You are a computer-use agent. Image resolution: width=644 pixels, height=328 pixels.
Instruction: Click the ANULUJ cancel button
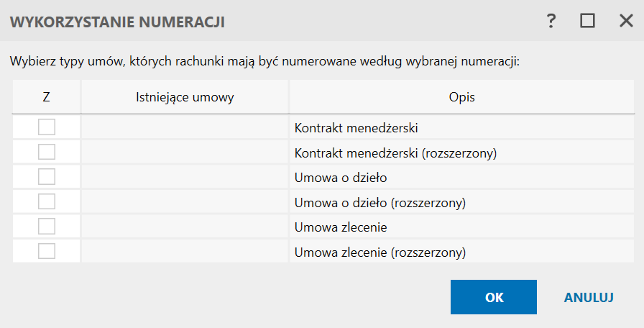click(588, 297)
